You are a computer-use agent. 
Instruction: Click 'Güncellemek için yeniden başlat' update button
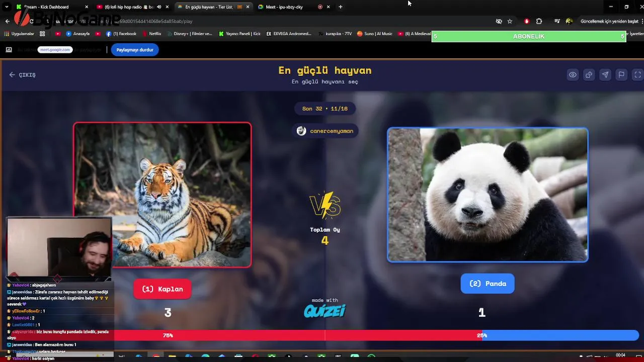[x=609, y=21]
